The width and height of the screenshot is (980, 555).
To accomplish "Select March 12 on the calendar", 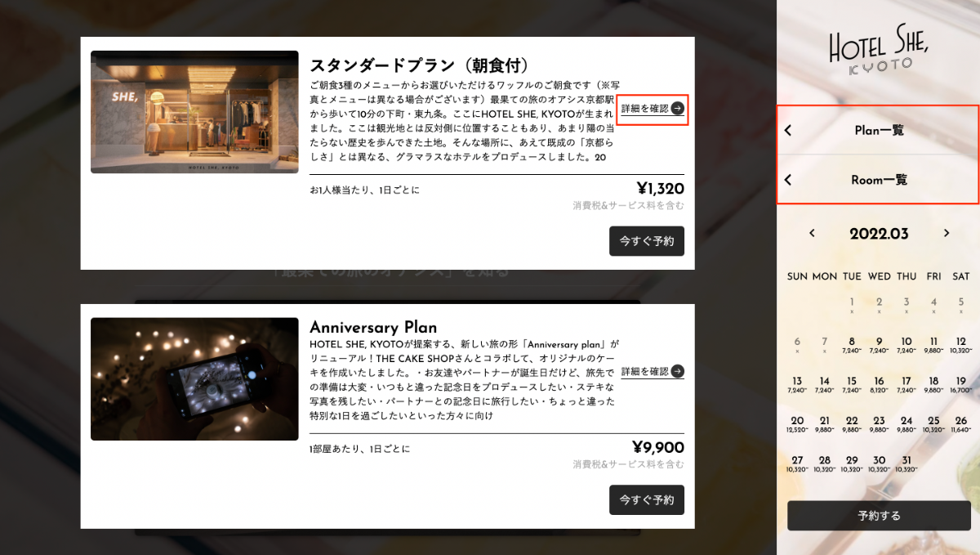I will click(961, 345).
